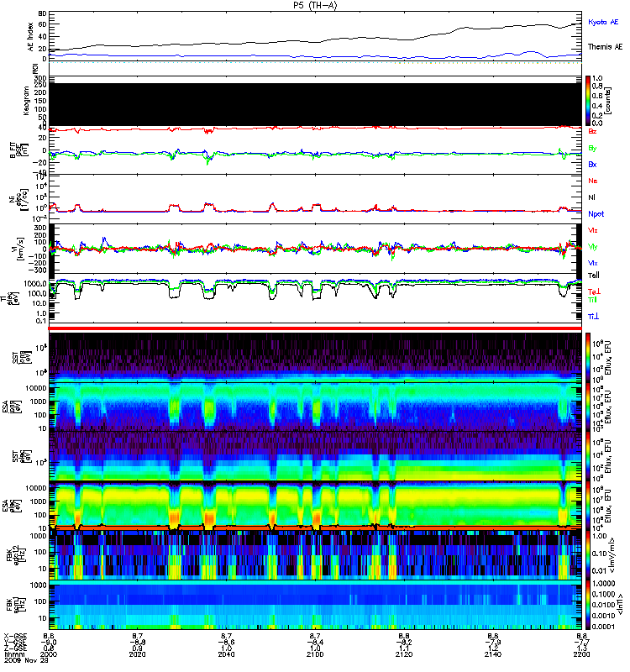Select the blue Ti perpendicular legend label
This screenshot has height=672, width=630.
point(593,317)
